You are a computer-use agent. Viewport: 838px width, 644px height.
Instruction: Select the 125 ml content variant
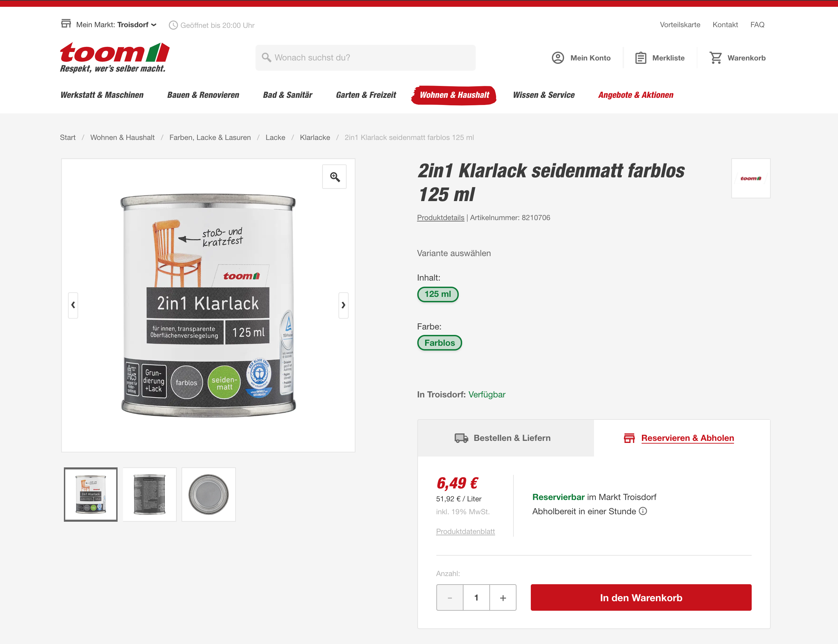[x=438, y=294]
